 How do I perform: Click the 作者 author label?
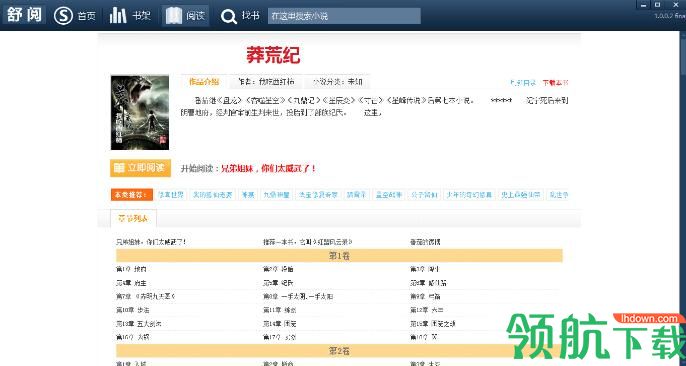point(266,82)
